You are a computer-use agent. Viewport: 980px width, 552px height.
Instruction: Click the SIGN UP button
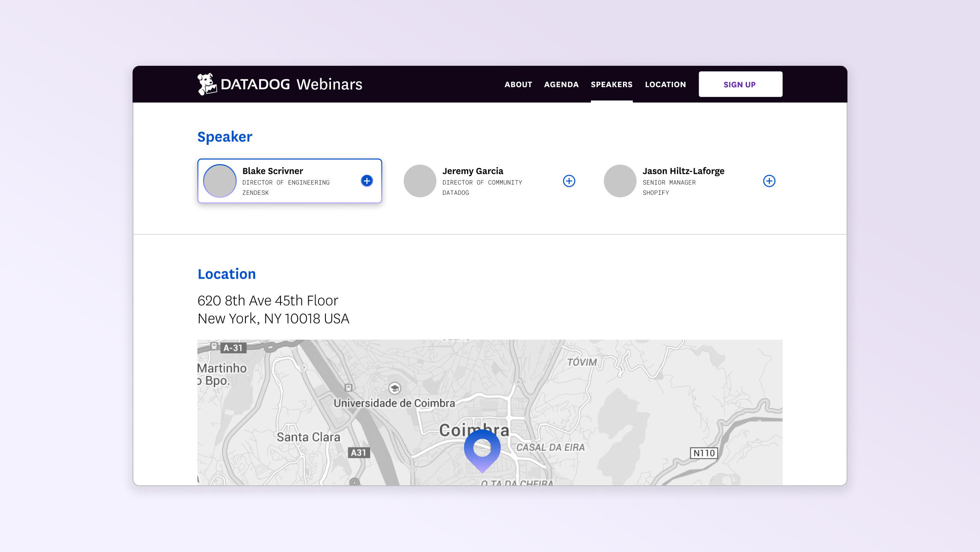click(740, 84)
